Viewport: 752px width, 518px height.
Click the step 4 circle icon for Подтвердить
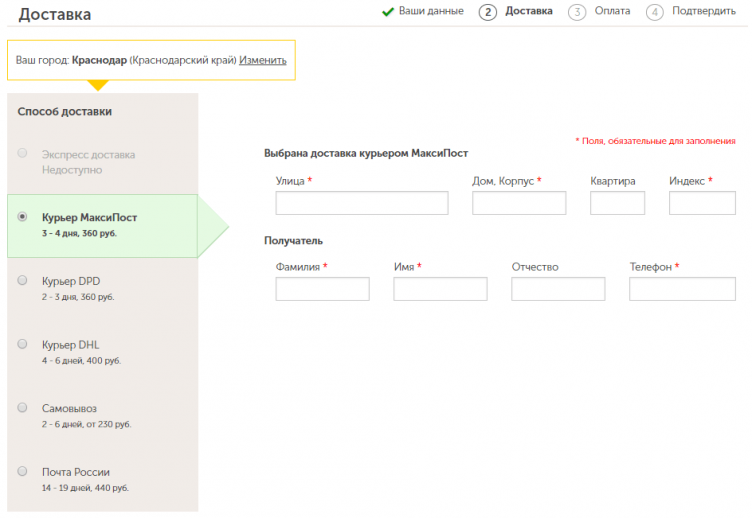655,12
